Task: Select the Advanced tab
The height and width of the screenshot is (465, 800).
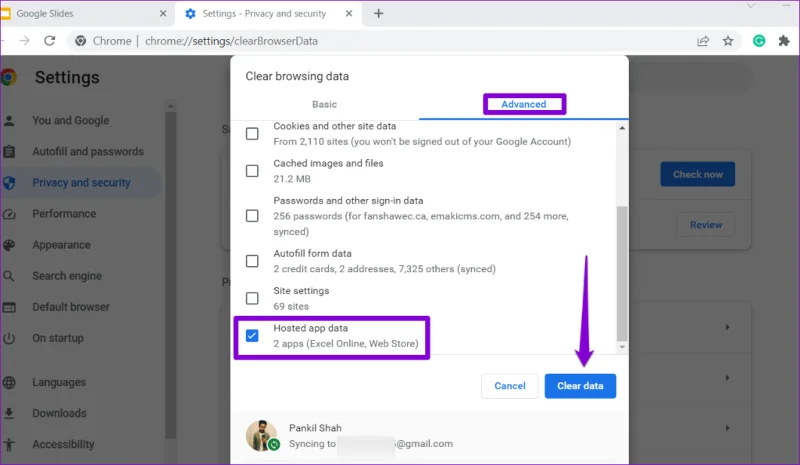Action: tap(523, 104)
